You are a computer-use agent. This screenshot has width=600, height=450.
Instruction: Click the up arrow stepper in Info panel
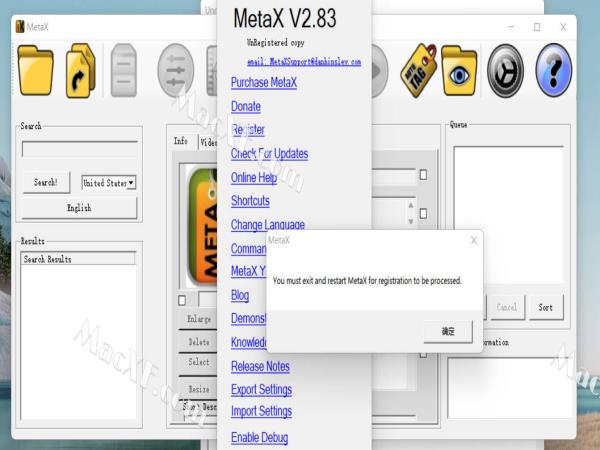point(411,205)
